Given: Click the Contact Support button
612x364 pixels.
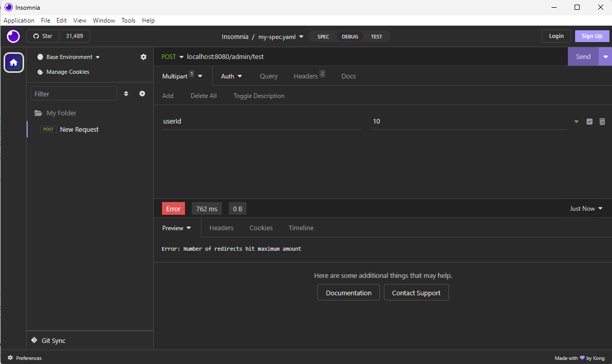Looking at the screenshot, I should 416,293.
